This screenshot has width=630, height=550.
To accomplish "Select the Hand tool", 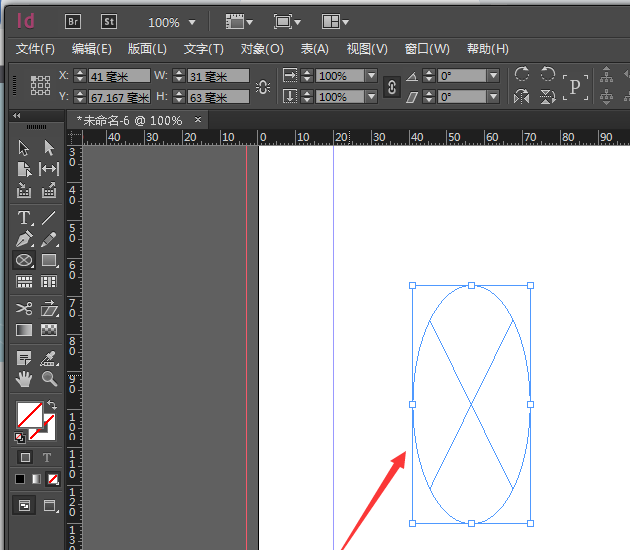I will (x=24, y=378).
